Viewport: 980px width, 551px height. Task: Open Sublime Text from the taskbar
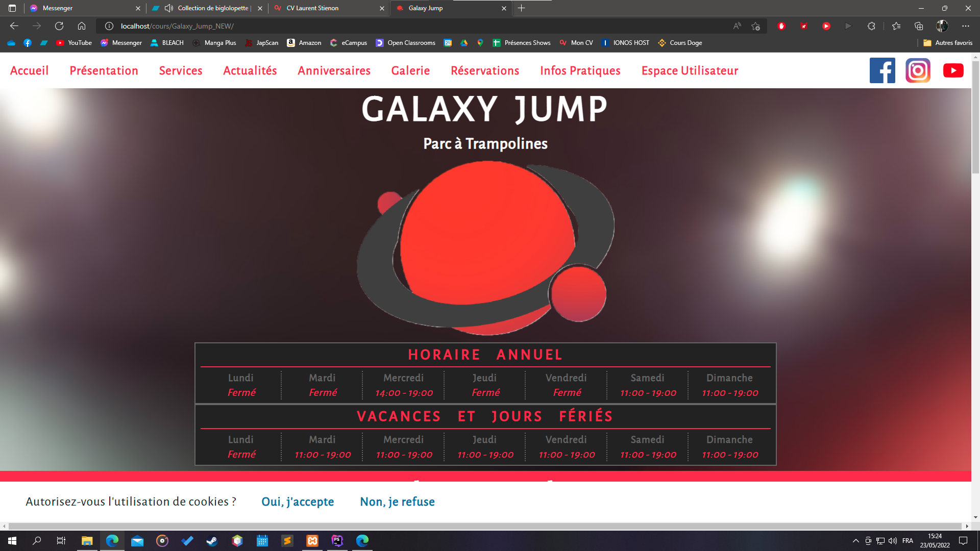287,541
